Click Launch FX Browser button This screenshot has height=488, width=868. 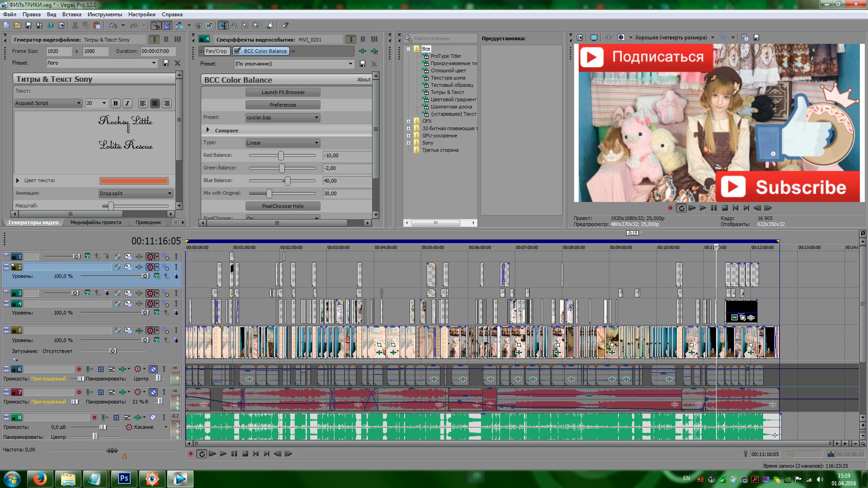click(283, 92)
